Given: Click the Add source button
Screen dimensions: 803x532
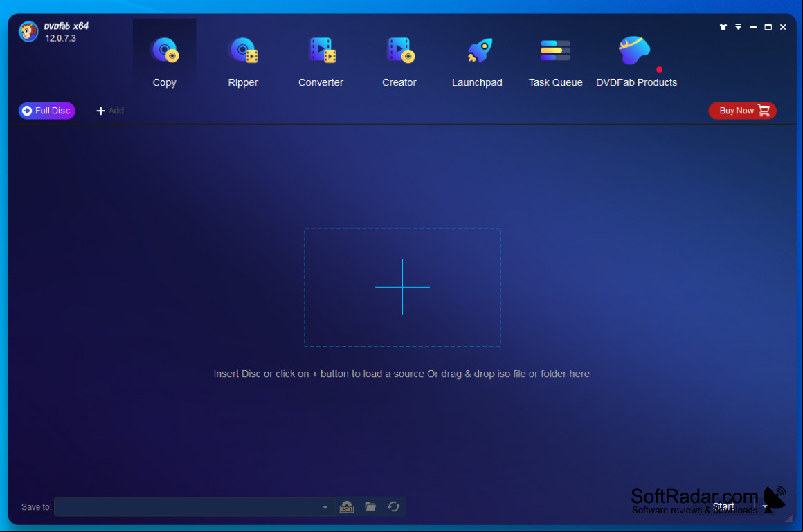Looking at the screenshot, I should (x=110, y=111).
